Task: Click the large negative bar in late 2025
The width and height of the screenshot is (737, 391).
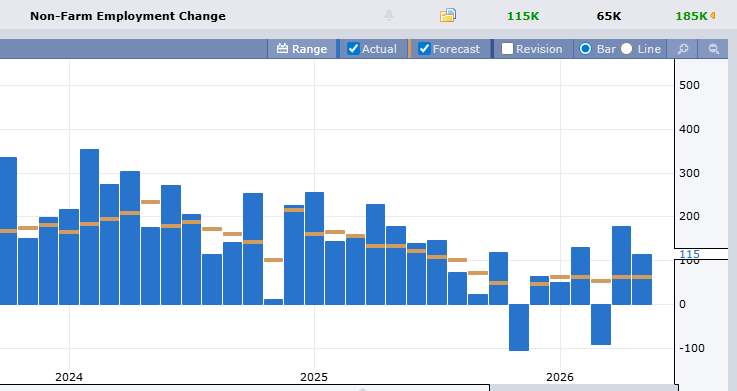Action: tap(519, 328)
